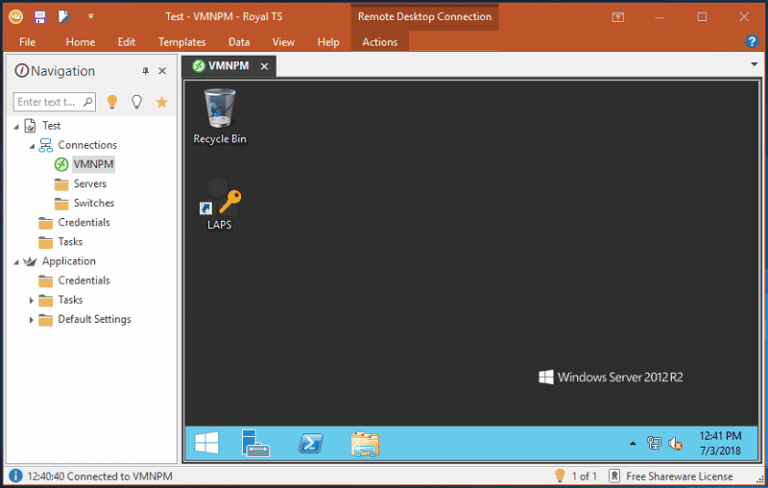
Task: Select the Switches folder
Action: [x=94, y=203]
